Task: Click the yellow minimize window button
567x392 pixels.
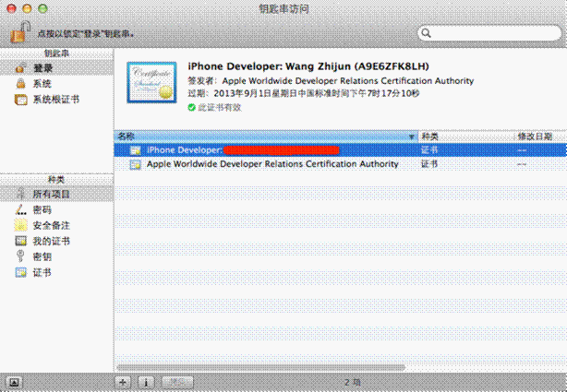Action: tap(27, 8)
